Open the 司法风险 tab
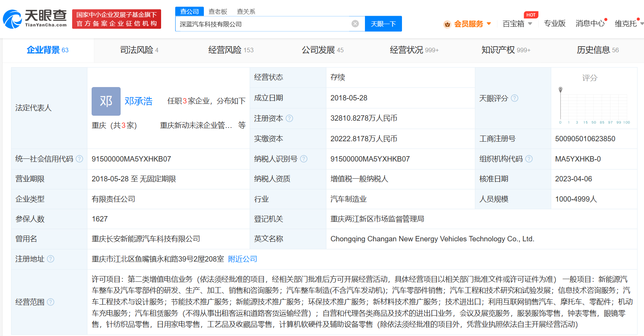Screen dimensions: 644x336 (139, 50)
